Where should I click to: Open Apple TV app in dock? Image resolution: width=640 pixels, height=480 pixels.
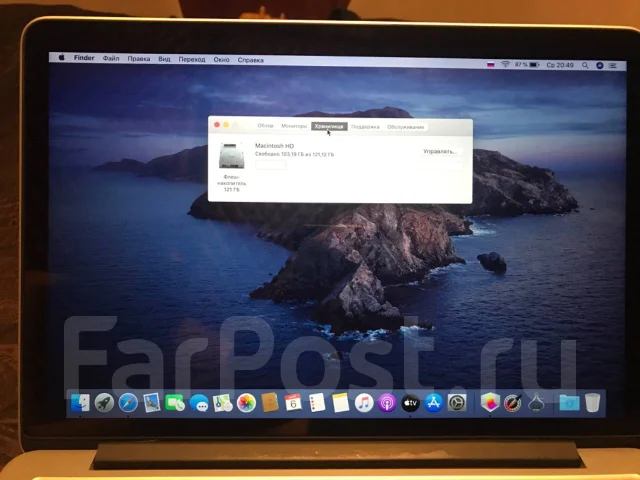[x=410, y=403]
